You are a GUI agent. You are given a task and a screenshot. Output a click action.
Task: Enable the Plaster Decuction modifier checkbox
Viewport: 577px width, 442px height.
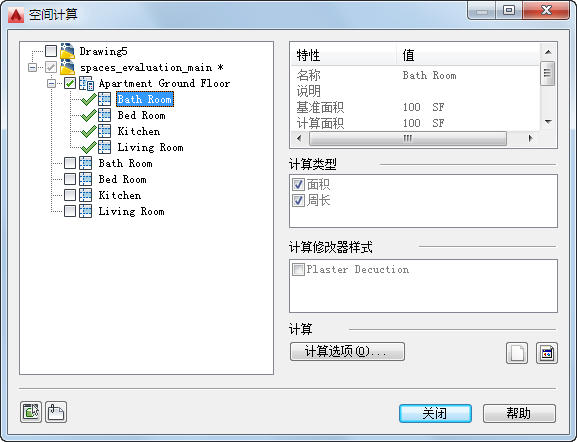(298, 269)
